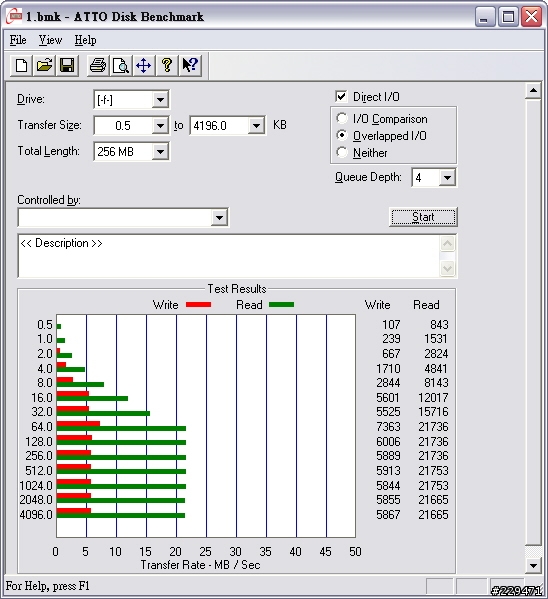The width and height of the screenshot is (548, 599).
Task: Toggle the Direct I/O checkbox
Action: click(341, 96)
